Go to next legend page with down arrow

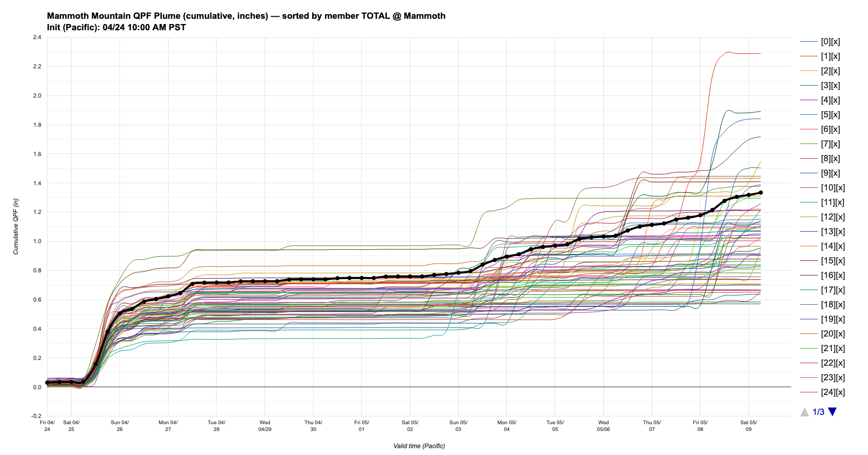click(833, 412)
